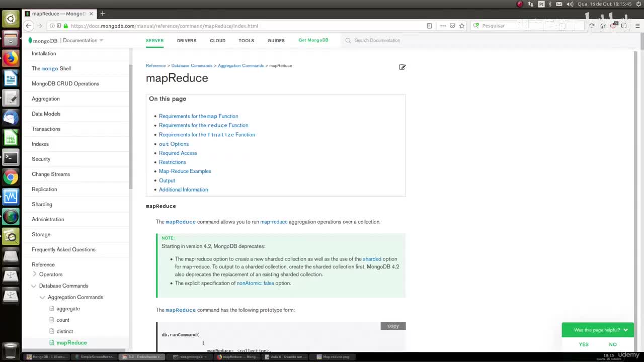The width and height of the screenshot is (644, 362).
Task: Open 'Requirements for the reduce Function' link
Action: 203,125
